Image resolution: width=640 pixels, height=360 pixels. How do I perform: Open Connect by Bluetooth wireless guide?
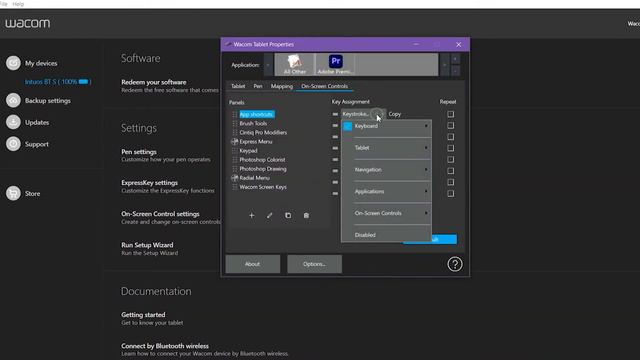click(165, 346)
